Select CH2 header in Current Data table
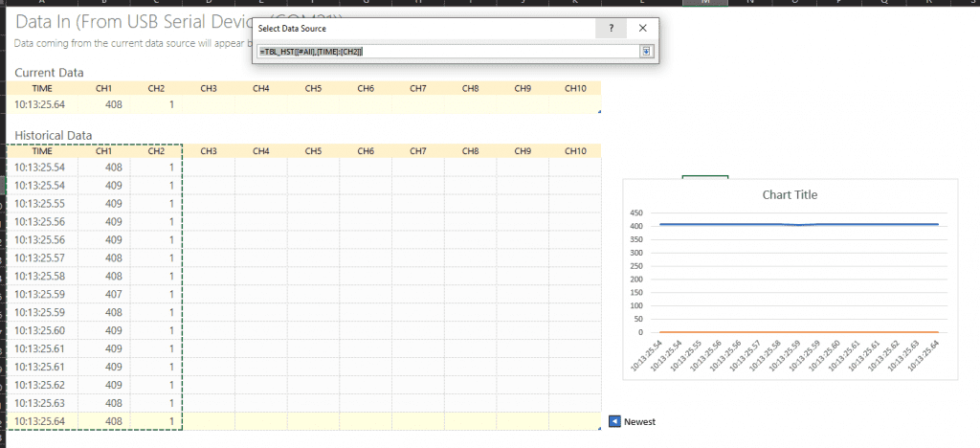Screen dimensions: 980x448 point(156,88)
